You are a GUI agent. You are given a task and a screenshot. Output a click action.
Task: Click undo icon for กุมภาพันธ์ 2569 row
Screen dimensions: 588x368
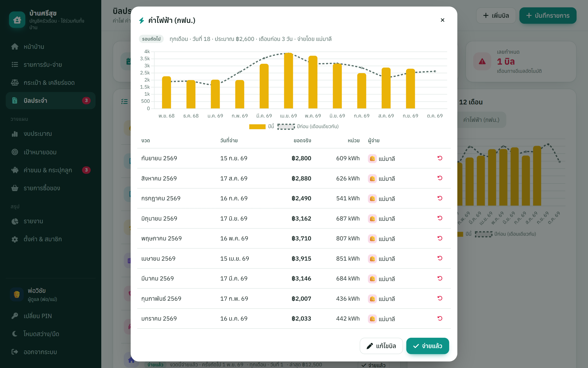click(440, 298)
